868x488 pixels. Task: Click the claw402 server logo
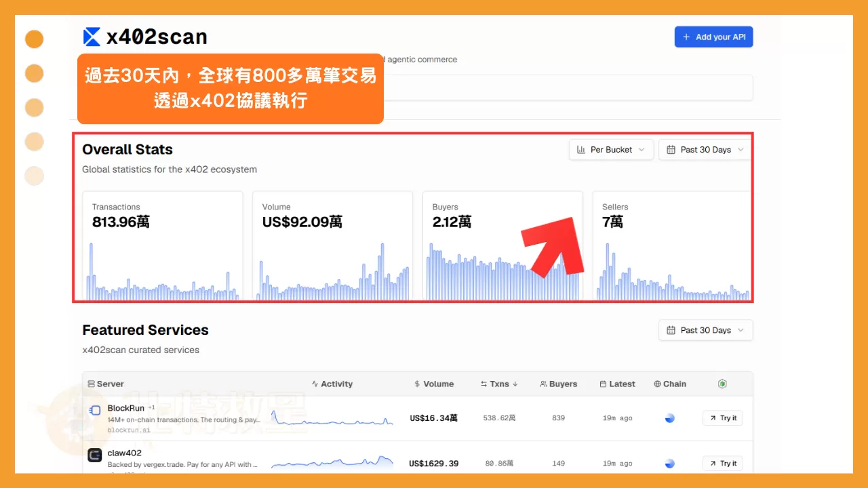click(x=95, y=455)
